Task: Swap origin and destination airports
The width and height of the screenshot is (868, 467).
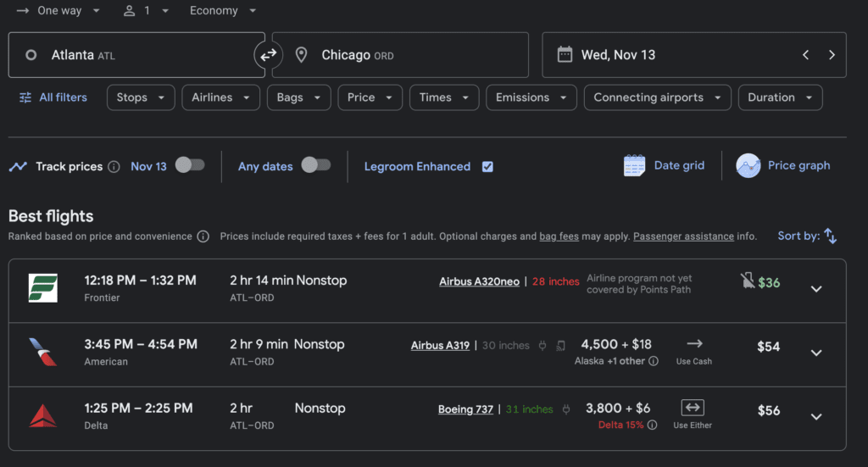Action: [x=269, y=55]
